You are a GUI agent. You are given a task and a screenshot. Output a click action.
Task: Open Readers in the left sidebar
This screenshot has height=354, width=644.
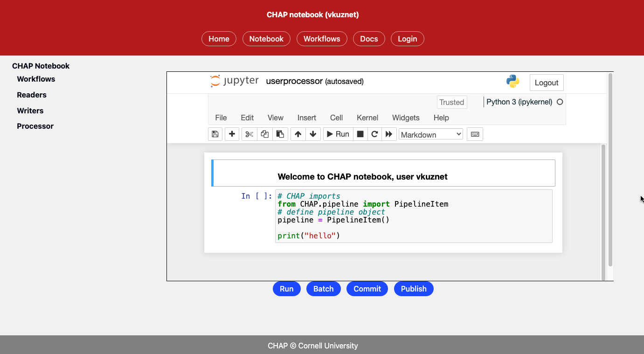click(x=32, y=95)
